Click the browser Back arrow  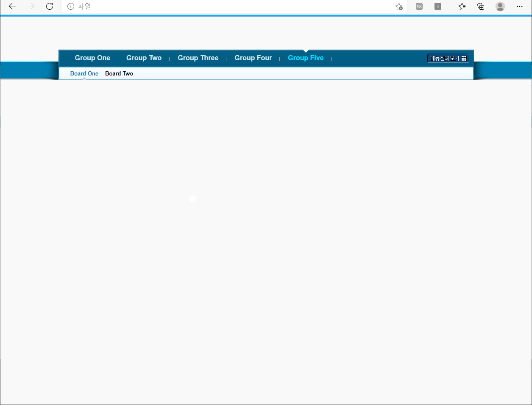pyautogui.click(x=12, y=6)
